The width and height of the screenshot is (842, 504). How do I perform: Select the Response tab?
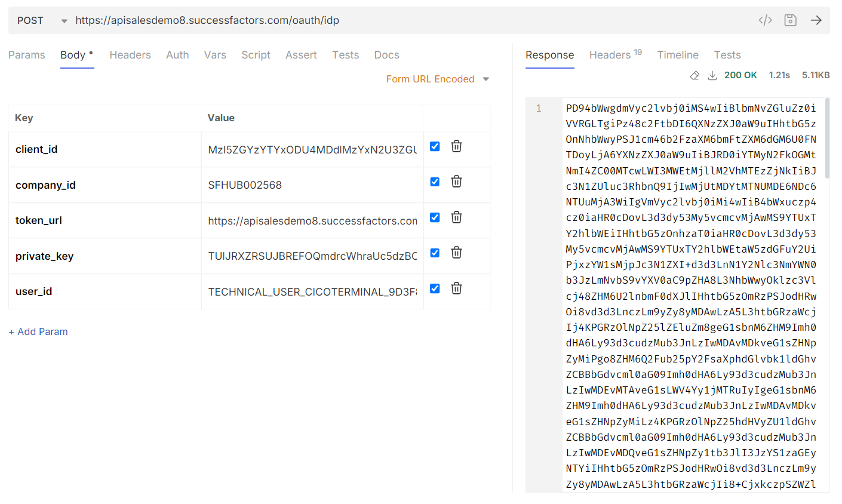550,55
